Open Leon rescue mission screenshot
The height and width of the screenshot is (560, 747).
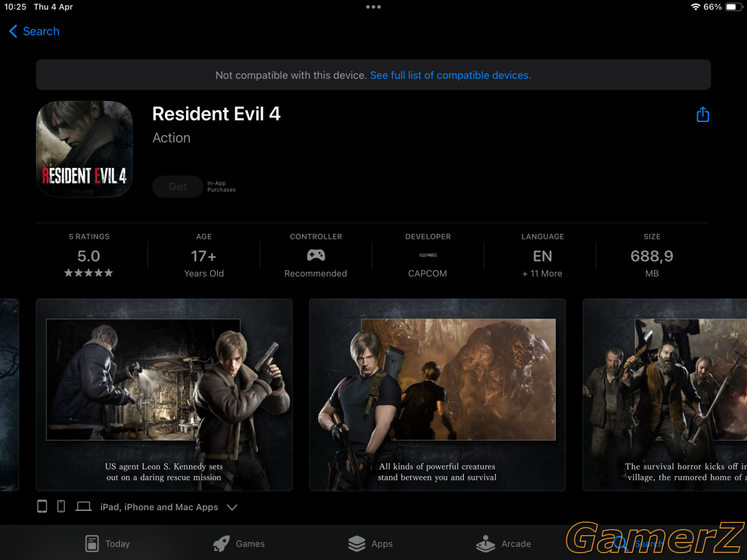[x=164, y=395]
